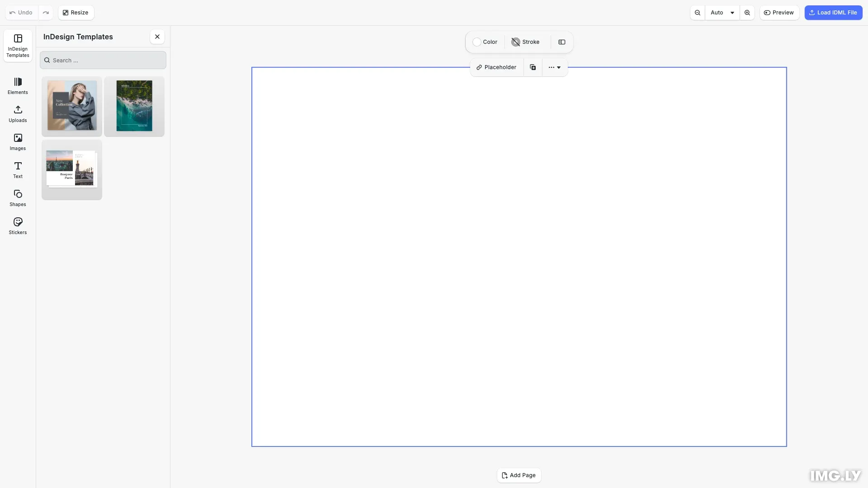Toggle the Placeholder setting
The image size is (868, 488).
pyautogui.click(x=496, y=67)
